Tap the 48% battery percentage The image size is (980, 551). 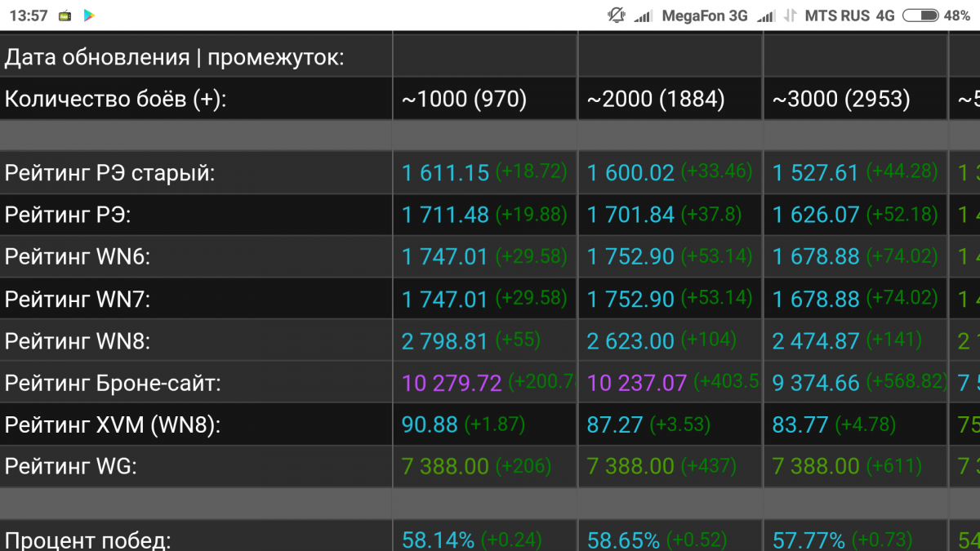click(956, 16)
